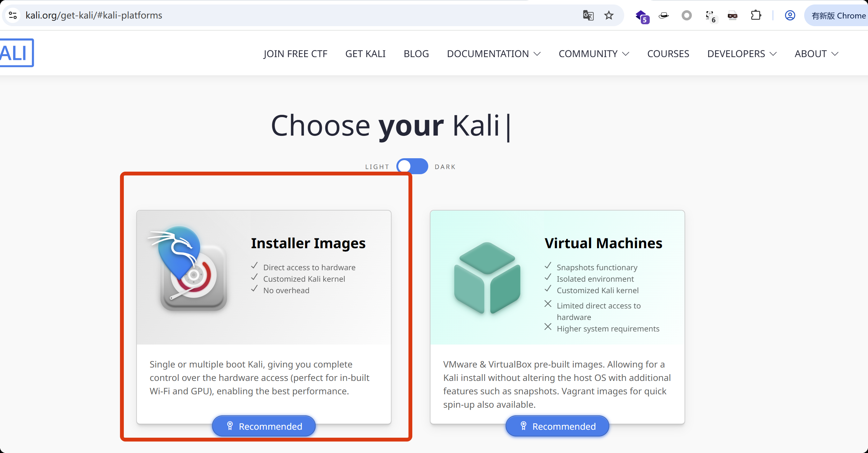Image resolution: width=868 pixels, height=453 pixels.
Task: Expand the About dropdown menu
Action: tap(816, 54)
